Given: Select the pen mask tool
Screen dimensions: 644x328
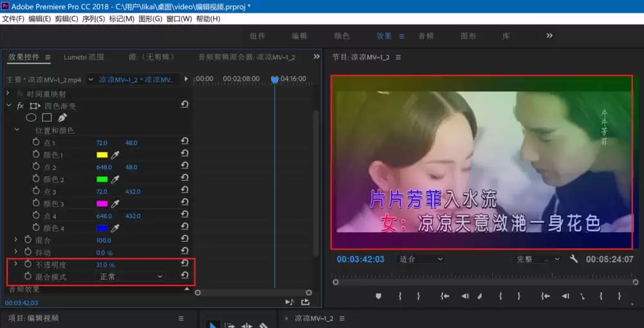Looking at the screenshot, I should (62, 118).
